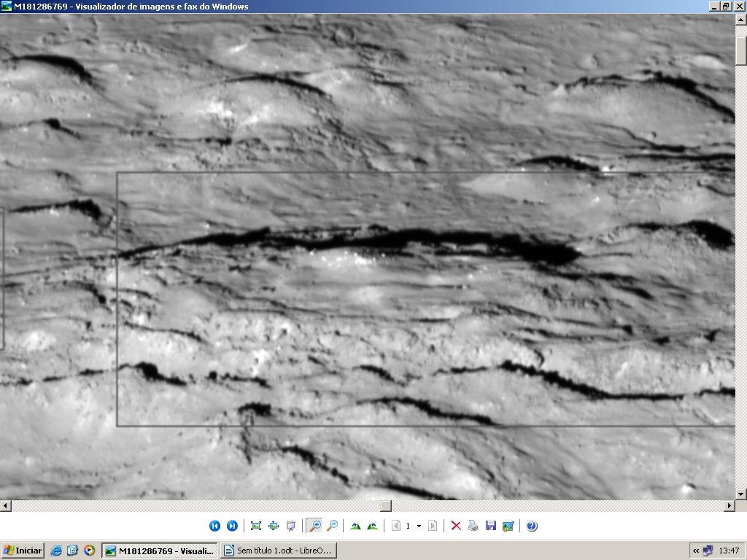Rotate image clockwise
Viewport: 747px width, 560px height.
click(x=355, y=526)
